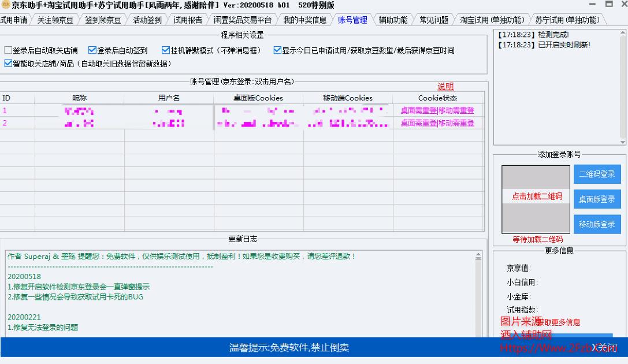Click update log scrollbar up arrow

point(478,255)
